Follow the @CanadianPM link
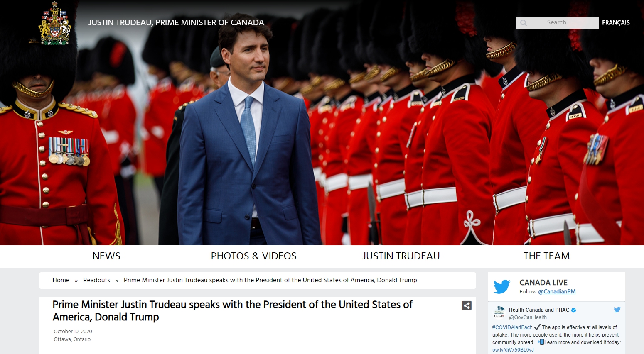 (557, 292)
